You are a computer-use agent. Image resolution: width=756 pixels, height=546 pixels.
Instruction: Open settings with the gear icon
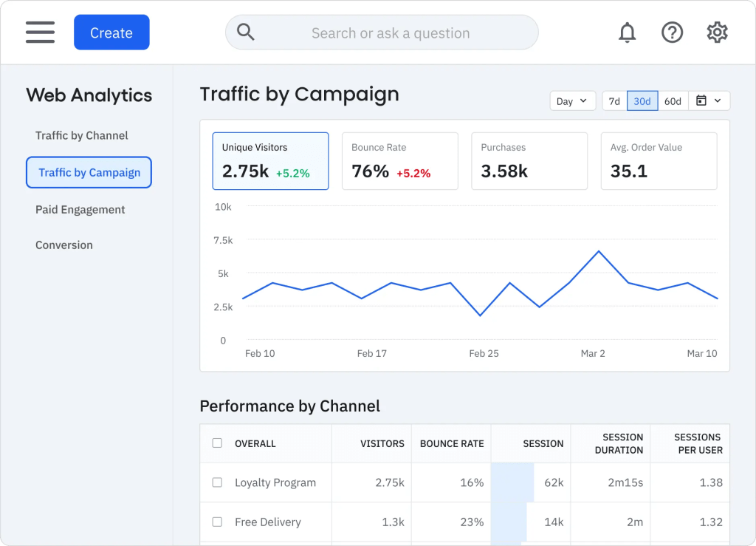point(717,33)
